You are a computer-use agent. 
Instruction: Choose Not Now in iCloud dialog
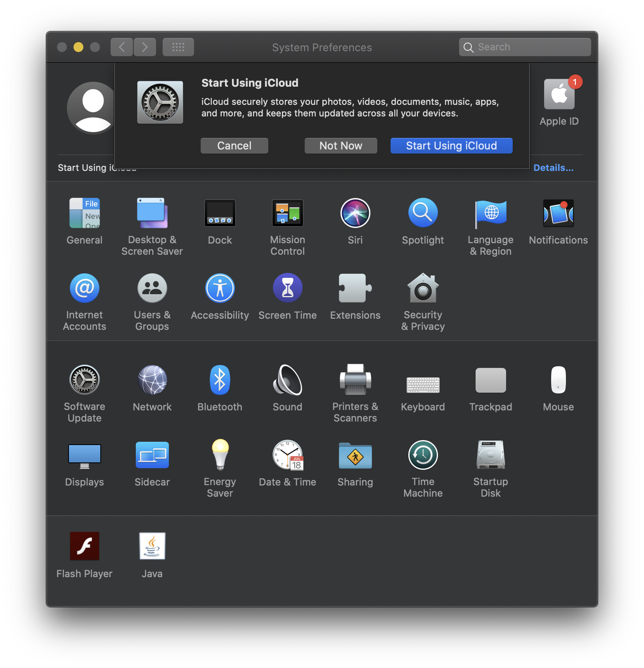coord(341,146)
